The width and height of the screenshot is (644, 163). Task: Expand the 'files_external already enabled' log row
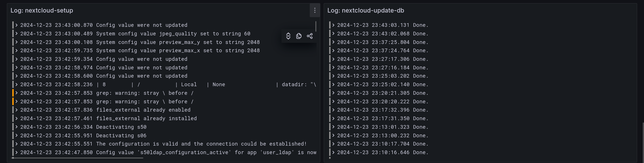click(17, 110)
